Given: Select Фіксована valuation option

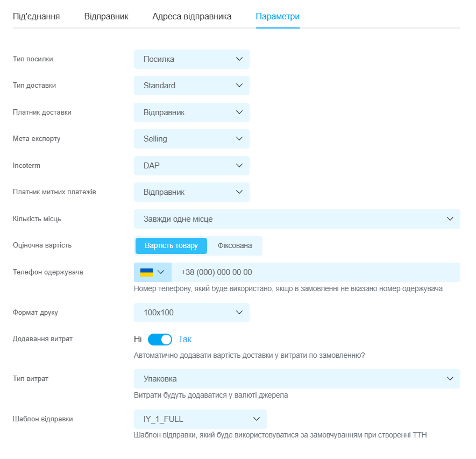Looking at the screenshot, I should (x=235, y=246).
